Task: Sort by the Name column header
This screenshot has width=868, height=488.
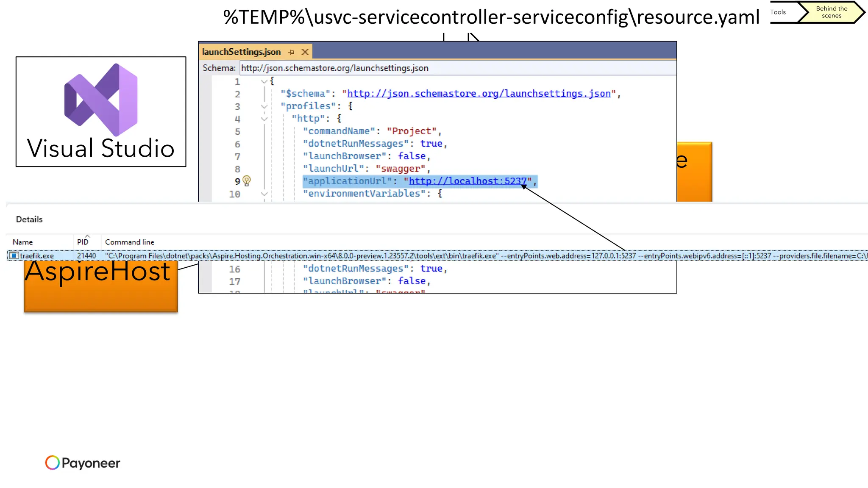Action: (22, 242)
